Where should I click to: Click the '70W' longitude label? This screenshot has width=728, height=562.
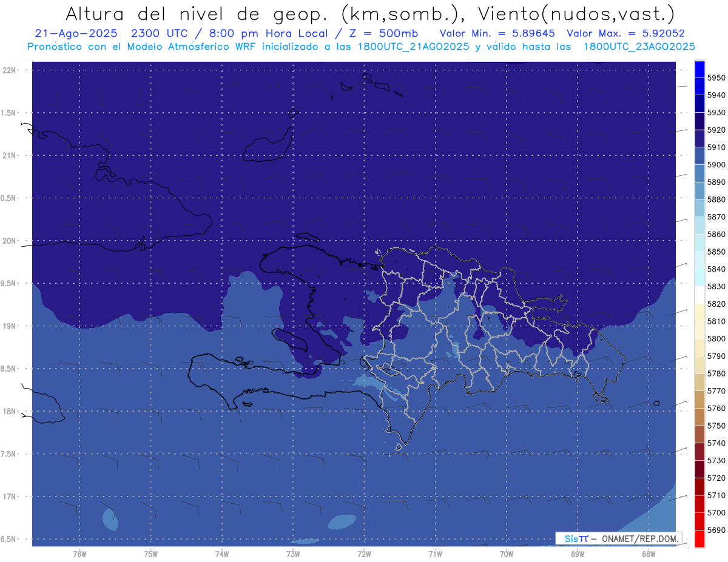(506, 554)
